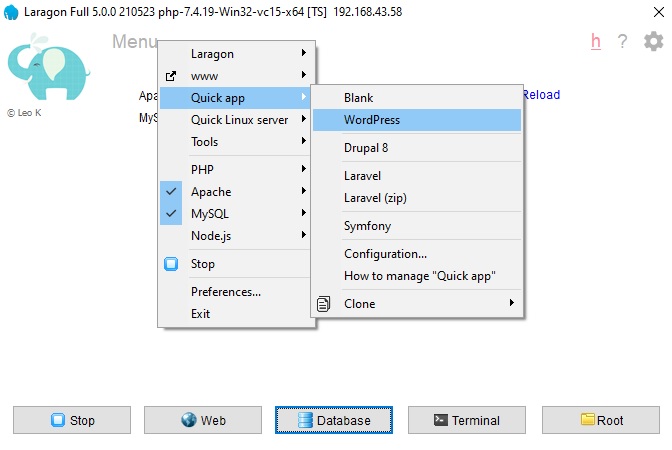Click the Clone document icon
672x450 pixels.
323,303
